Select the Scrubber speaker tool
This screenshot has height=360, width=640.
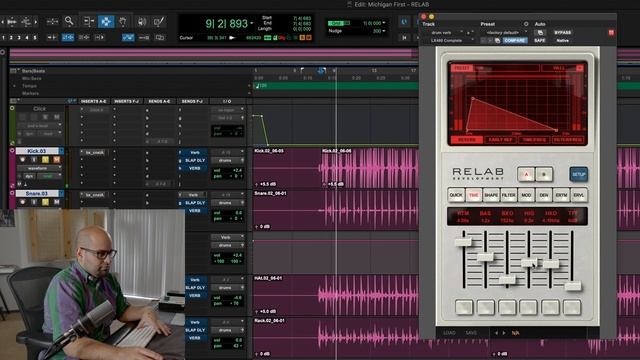click(x=142, y=21)
